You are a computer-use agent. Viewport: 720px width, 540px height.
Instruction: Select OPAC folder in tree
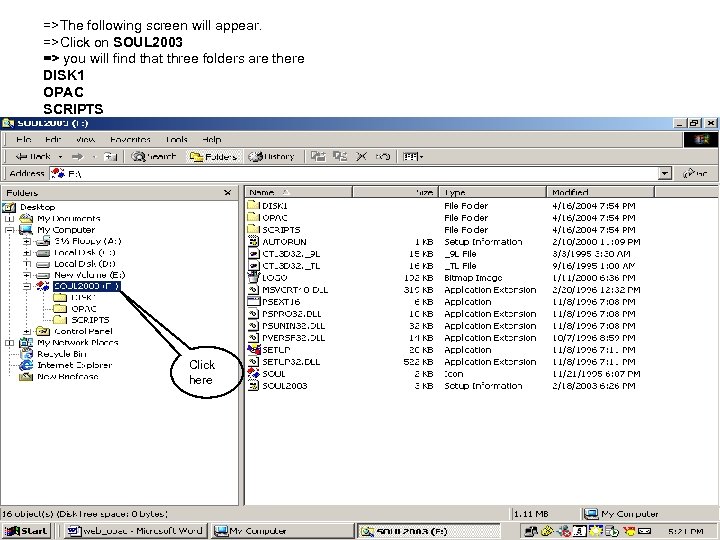point(84,309)
